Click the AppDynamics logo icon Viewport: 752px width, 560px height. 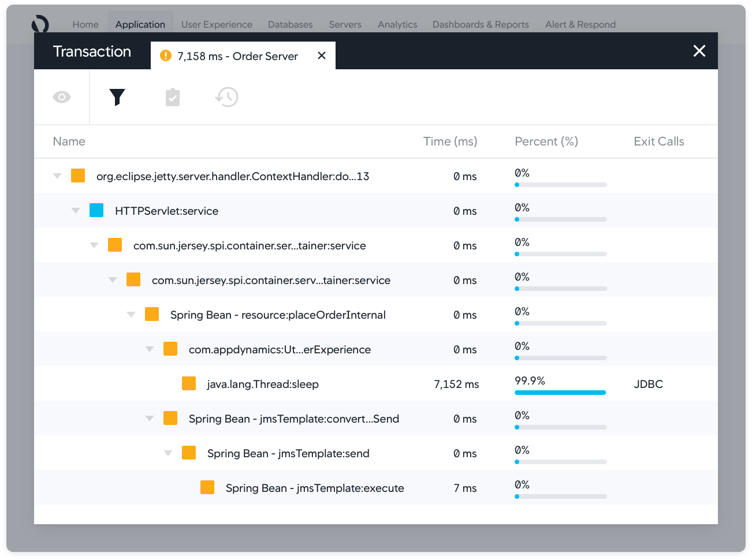point(40,24)
